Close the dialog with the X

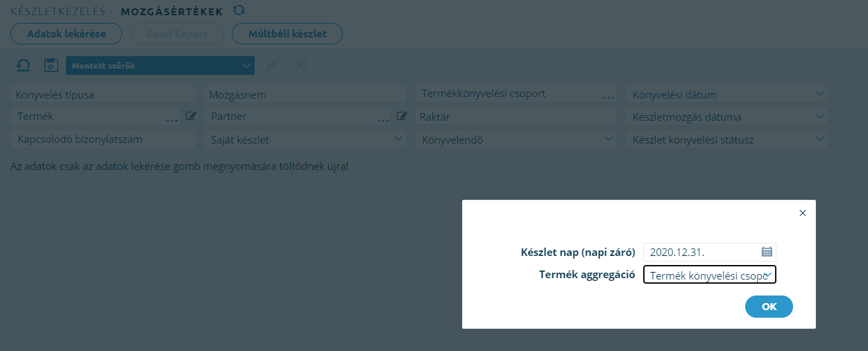[x=803, y=213]
